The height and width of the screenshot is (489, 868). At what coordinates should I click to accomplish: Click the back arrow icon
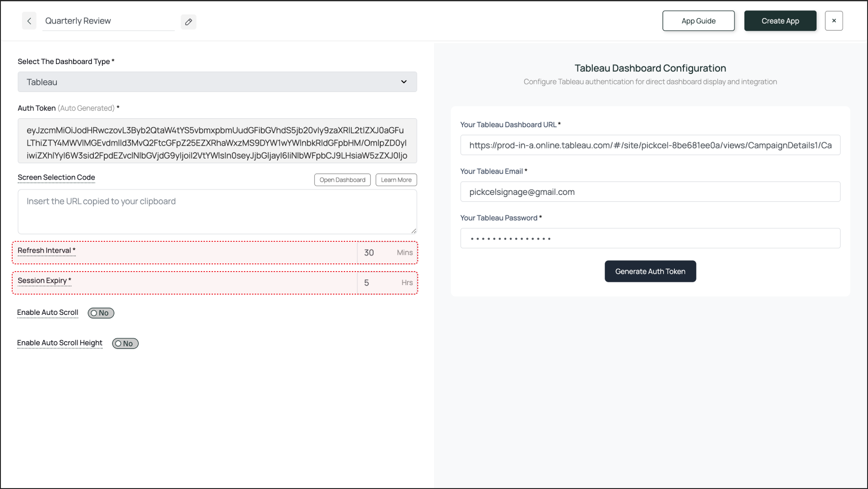[29, 21]
